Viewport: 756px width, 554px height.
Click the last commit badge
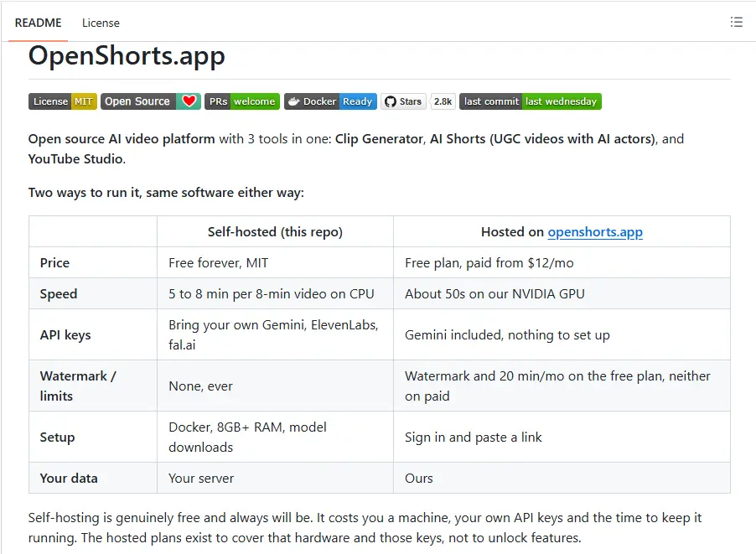pyautogui.click(x=531, y=101)
